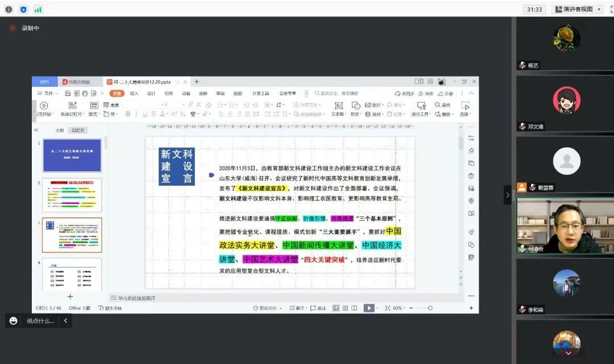Click the Shapes icon in ribbon
Image resolution: width=614 pixels, height=364 pixels.
[356, 106]
